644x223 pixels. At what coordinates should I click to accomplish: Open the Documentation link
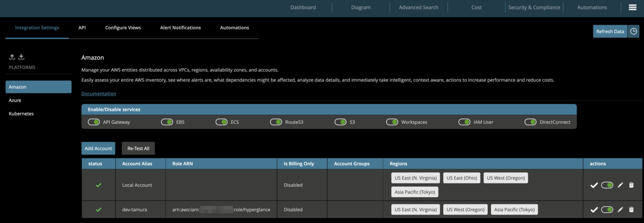pyautogui.click(x=99, y=93)
